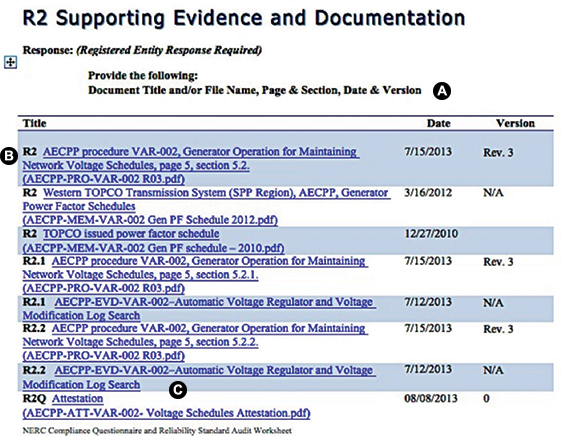Open the Voltage Schedules Attestation.pdf link
565x436 pixels.
pyautogui.click(x=166, y=413)
